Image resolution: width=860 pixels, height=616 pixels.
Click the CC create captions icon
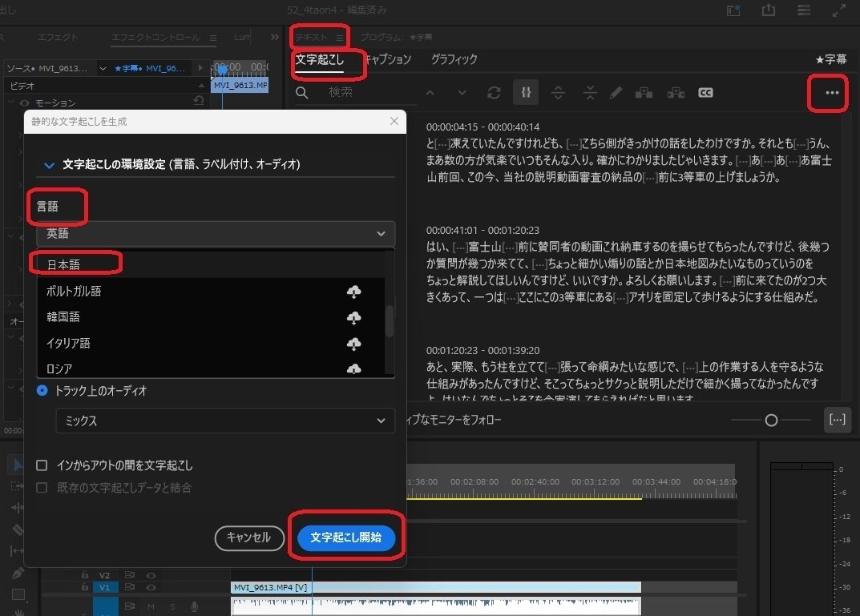[x=705, y=93]
